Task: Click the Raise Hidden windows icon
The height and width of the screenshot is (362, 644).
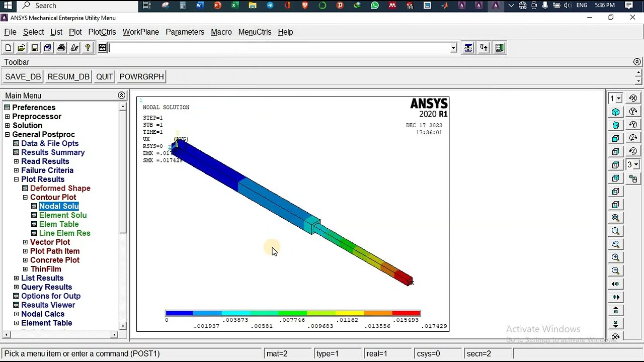Action: [468, 48]
